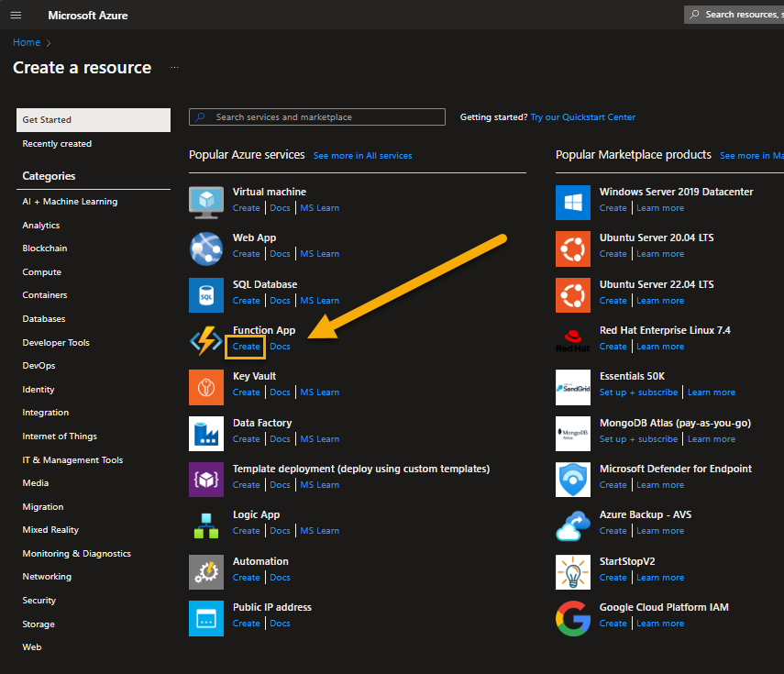Open the Blockchain category
The image size is (784, 674).
[x=45, y=249]
